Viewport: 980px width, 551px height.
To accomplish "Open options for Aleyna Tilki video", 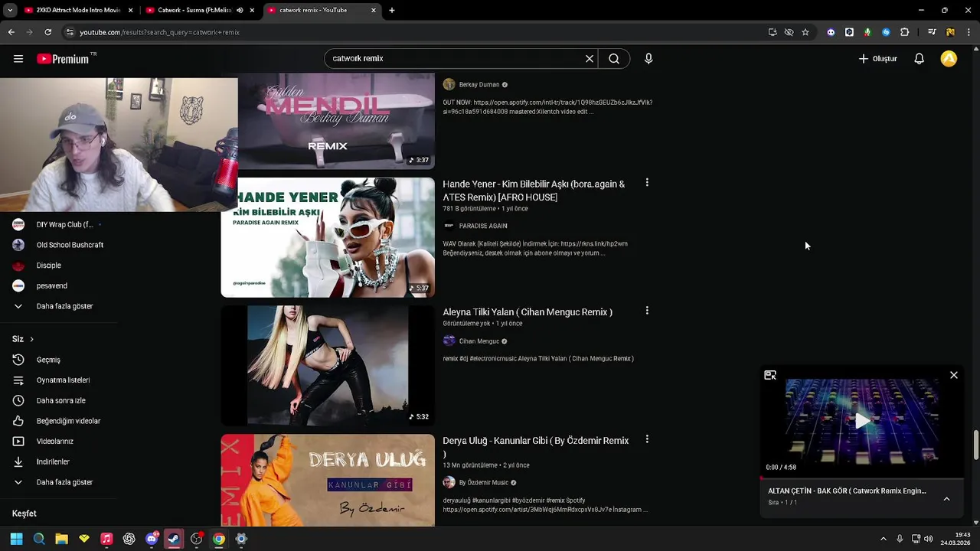I will [x=647, y=311].
